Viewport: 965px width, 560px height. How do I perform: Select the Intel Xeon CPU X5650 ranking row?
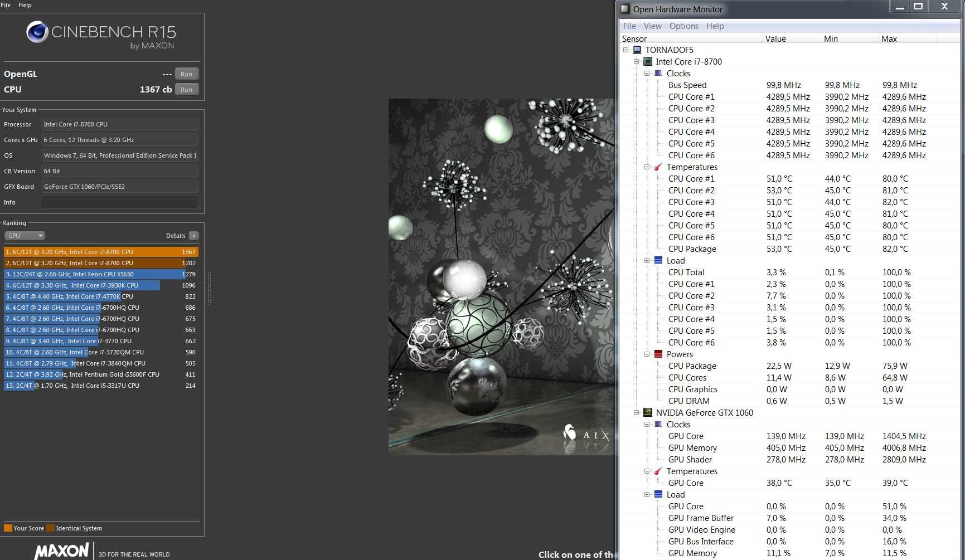pyautogui.click(x=101, y=274)
